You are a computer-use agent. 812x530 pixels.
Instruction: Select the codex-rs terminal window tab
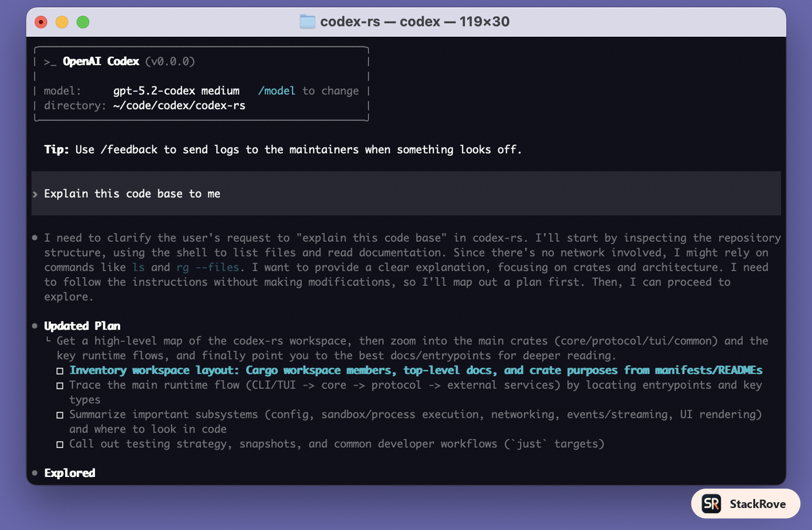pos(406,21)
